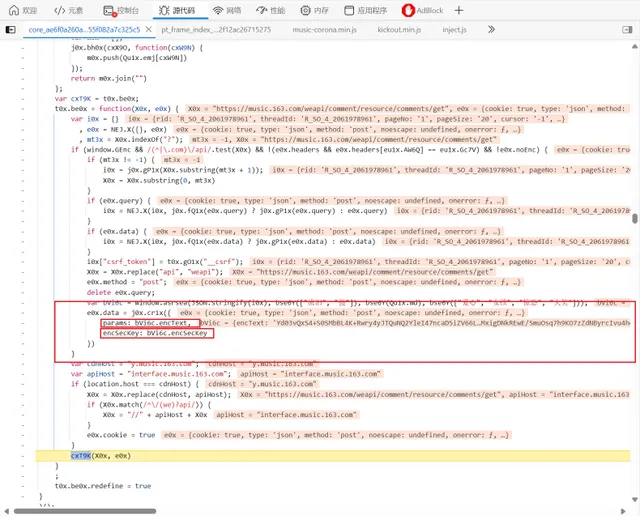Click the line 'X0x = X0x.replace("api", "weapi");'
Viewport: 640px width, 516px height.
[155, 272]
